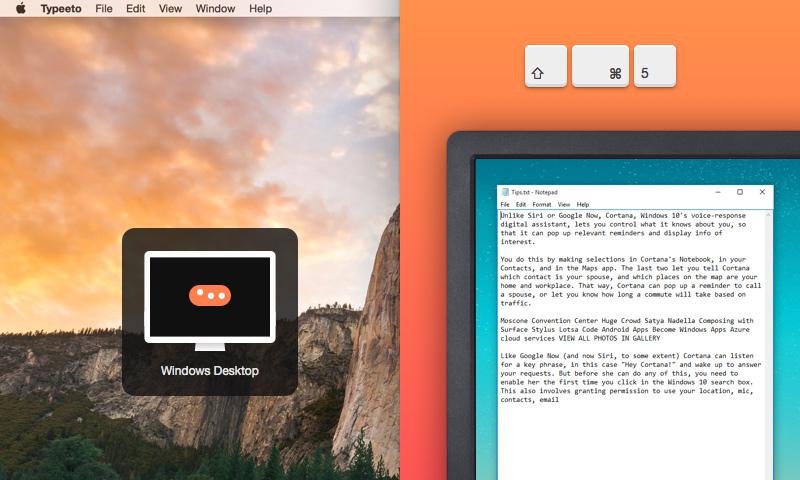Minimize the Notepad window
This screenshot has width=800, height=480.
click(718, 192)
